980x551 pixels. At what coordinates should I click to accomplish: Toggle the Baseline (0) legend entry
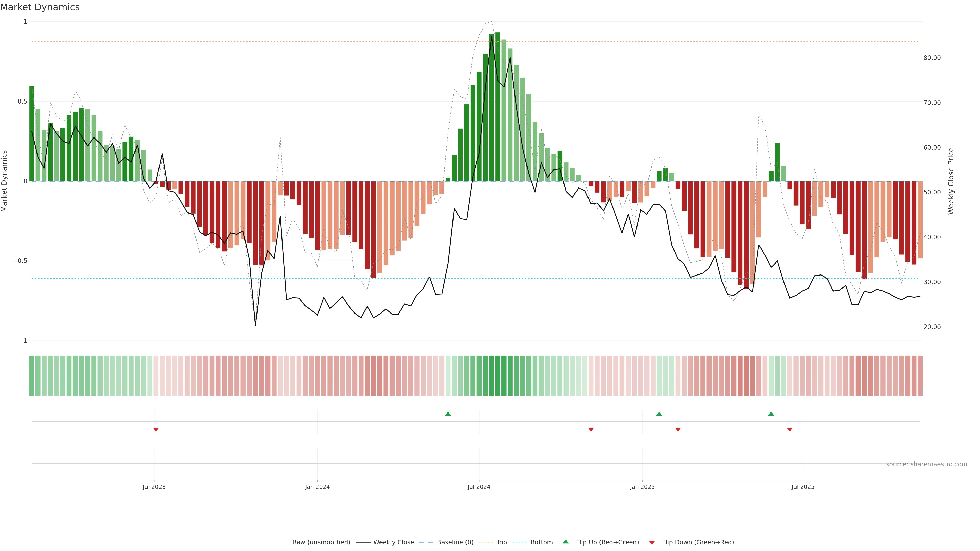[455, 542]
